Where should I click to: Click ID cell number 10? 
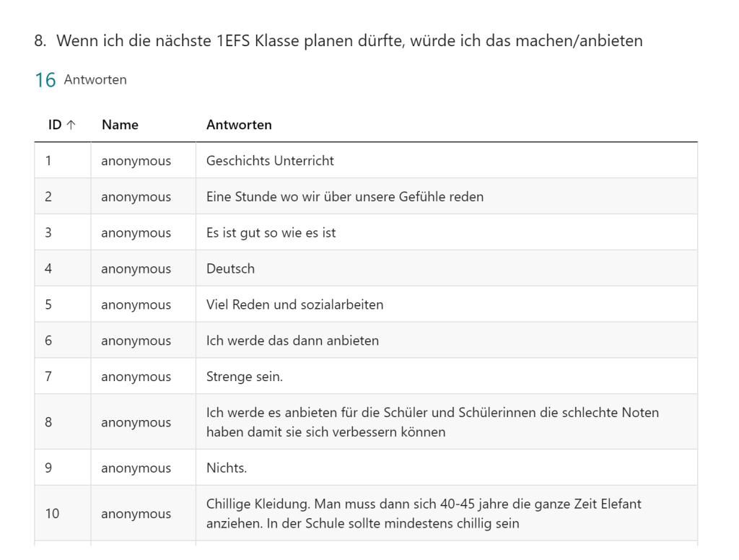tap(52, 514)
